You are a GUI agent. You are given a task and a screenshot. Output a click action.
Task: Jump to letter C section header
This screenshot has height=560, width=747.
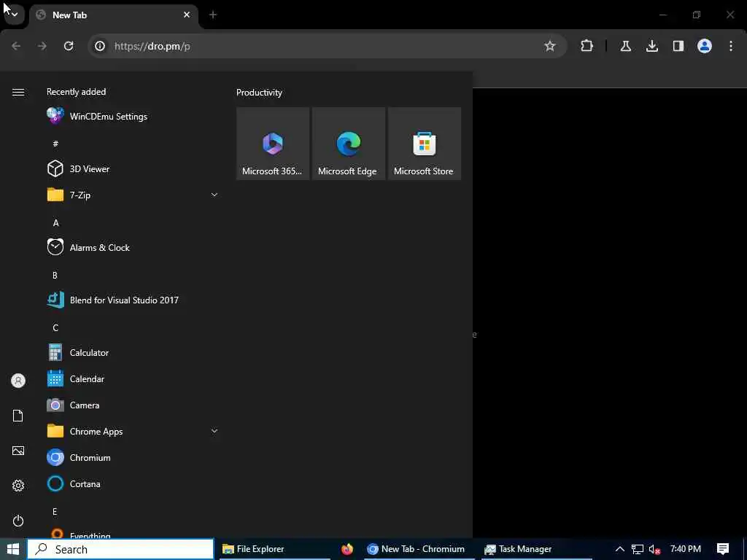55,327
